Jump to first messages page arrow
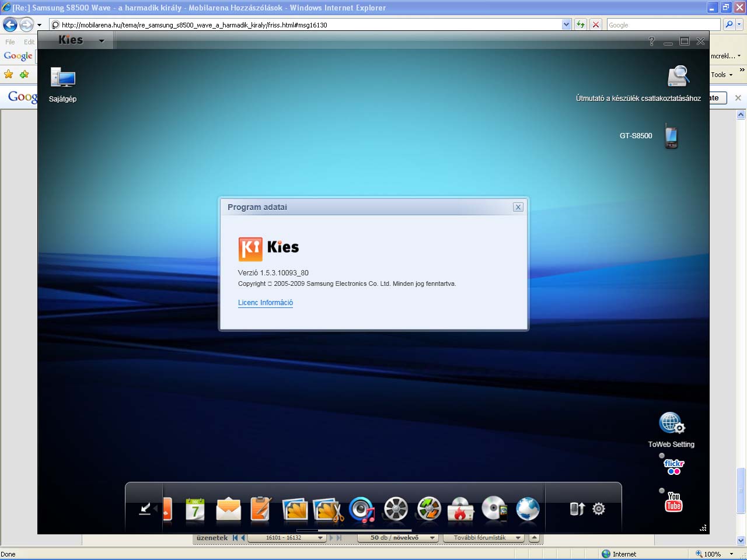 (235, 538)
